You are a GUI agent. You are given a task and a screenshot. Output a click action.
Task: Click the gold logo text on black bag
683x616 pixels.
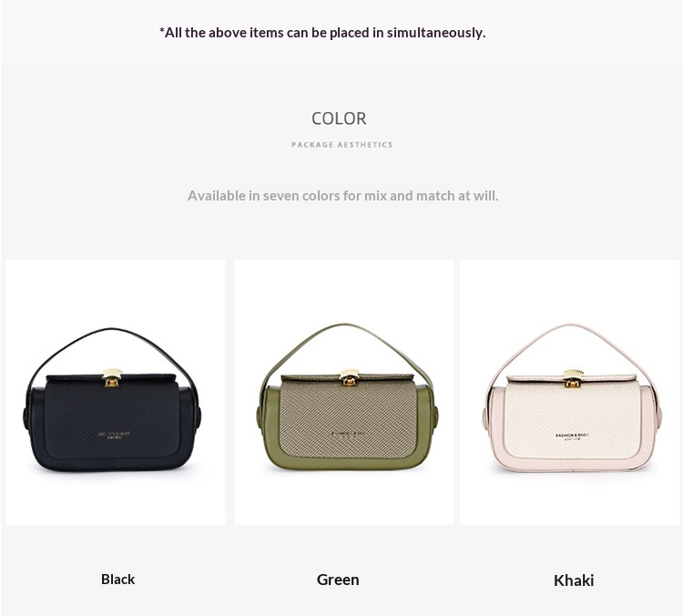pos(113,435)
